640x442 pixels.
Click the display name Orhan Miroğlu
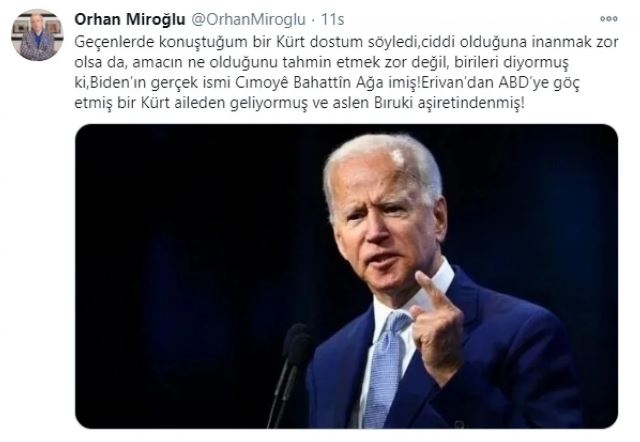pos(130,20)
